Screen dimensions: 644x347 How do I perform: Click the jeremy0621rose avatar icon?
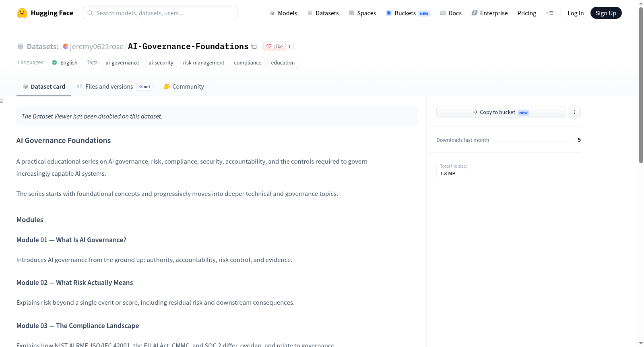tap(66, 46)
